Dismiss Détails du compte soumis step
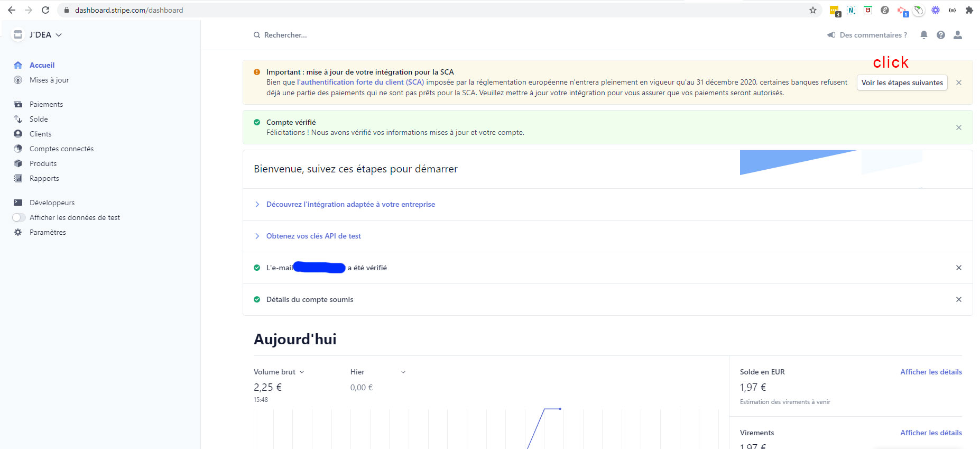The image size is (980, 449). click(959, 299)
